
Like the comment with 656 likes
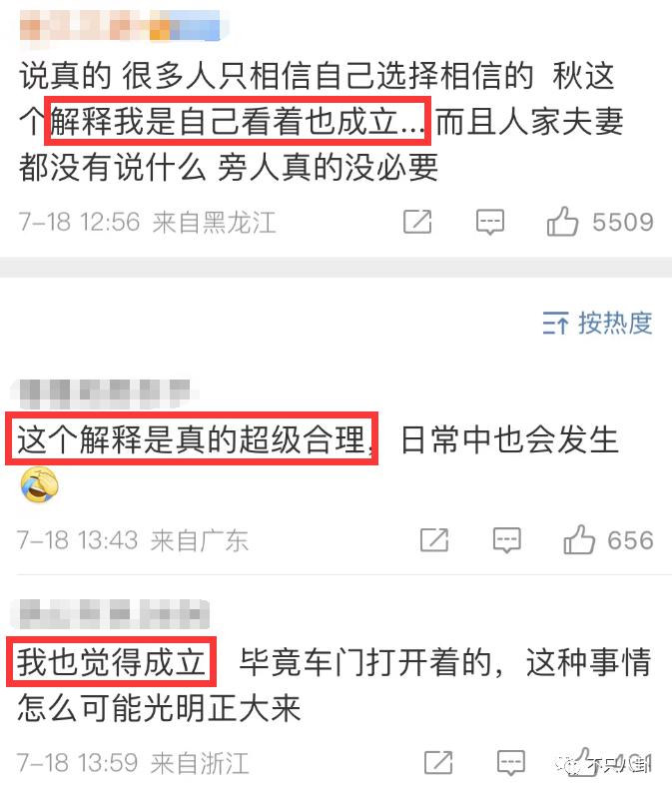click(x=579, y=539)
